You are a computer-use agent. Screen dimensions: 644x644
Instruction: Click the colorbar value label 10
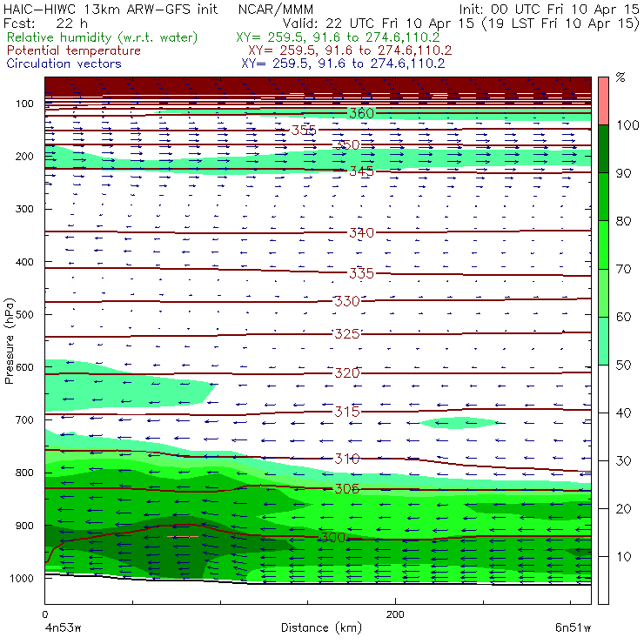click(x=623, y=557)
